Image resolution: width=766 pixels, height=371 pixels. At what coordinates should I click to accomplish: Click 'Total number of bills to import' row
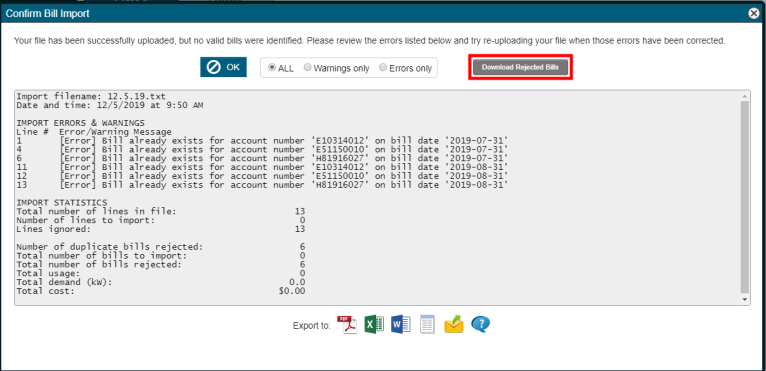click(x=161, y=256)
